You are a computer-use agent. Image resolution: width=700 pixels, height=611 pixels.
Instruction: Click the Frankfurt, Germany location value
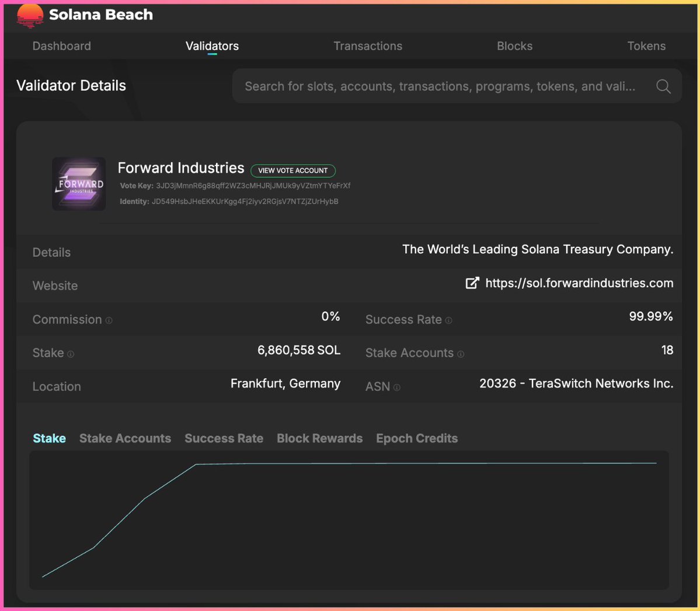click(285, 384)
